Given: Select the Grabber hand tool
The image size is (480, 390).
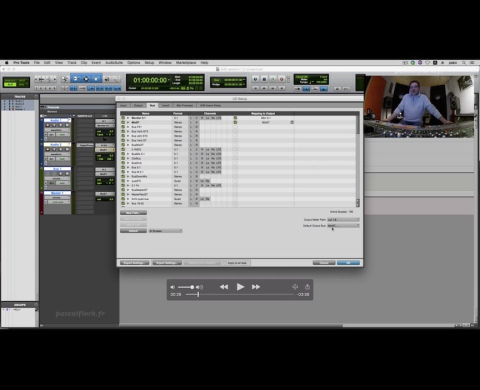Looking at the screenshot, I should (x=96, y=79).
